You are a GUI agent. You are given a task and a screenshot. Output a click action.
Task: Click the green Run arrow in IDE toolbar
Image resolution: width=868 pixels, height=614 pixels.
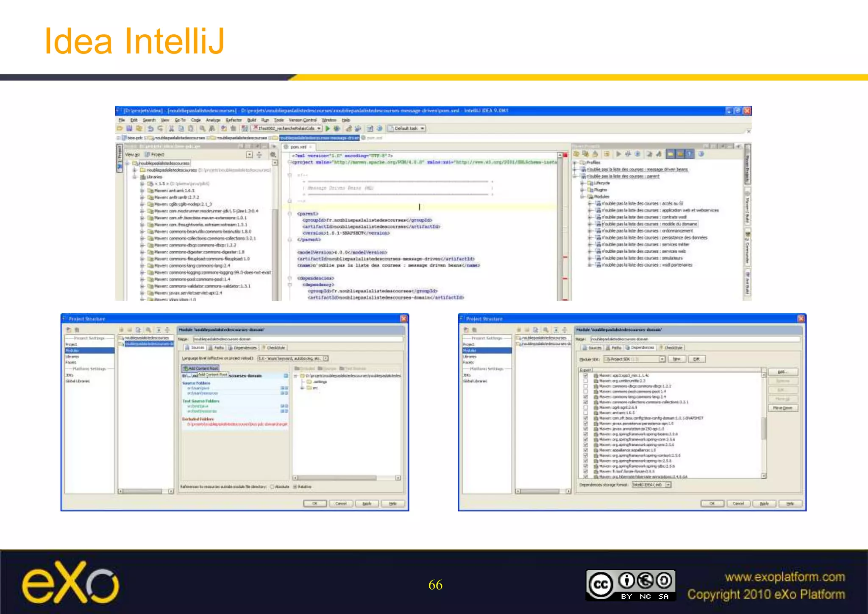328,128
